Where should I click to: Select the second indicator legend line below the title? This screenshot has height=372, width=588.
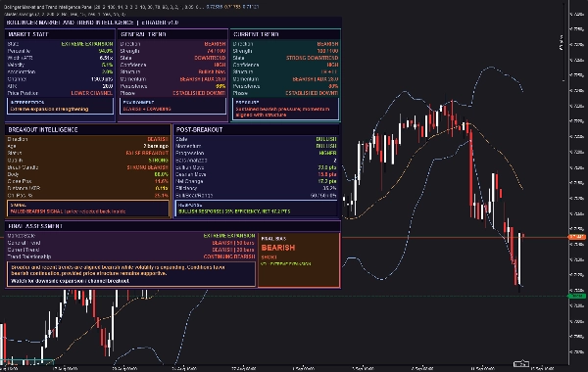65,14
